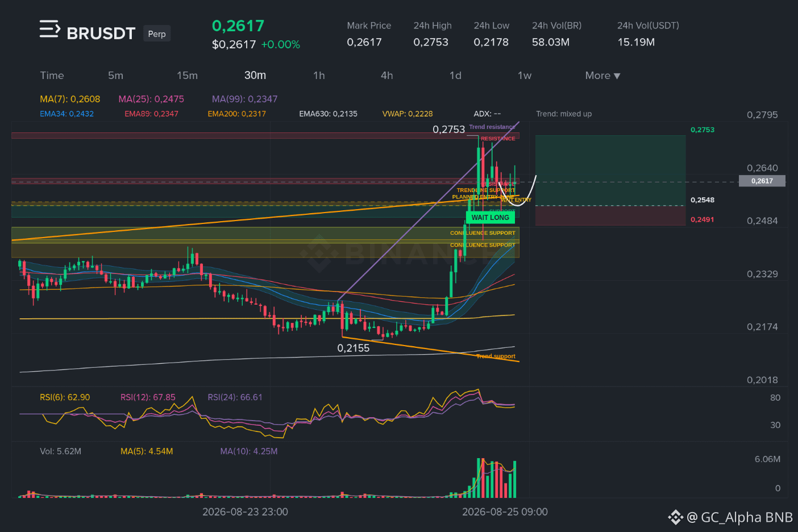The image size is (798, 532).
Task: Select the MA(25): 0,2475 indicator label
Action: coord(151,99)
